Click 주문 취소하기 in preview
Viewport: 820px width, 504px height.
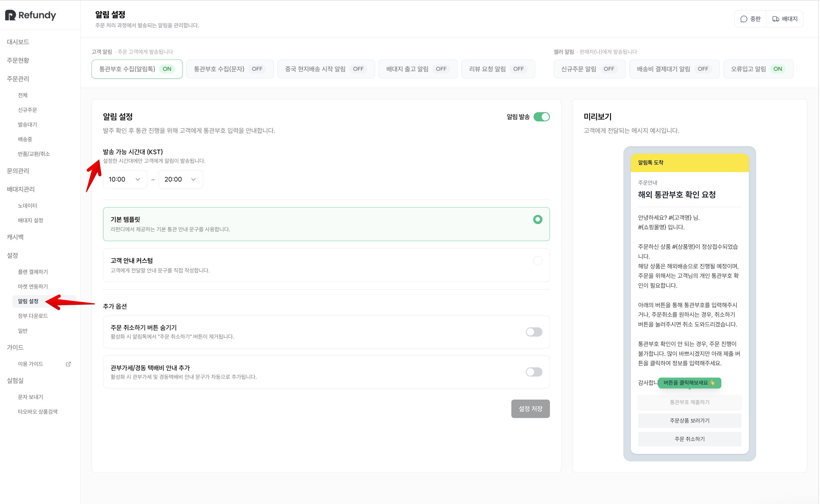[x=689, y=439]
